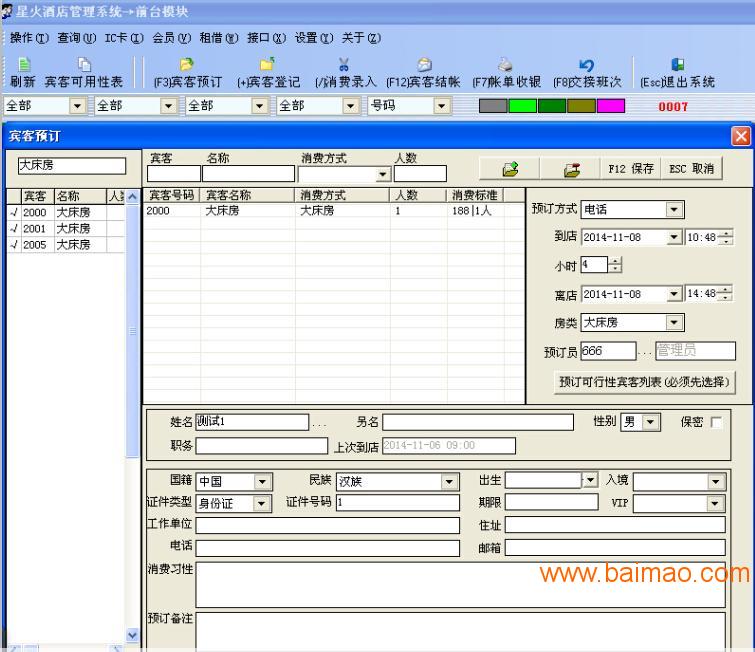The image size is (755, 652).
Task: Open the IC卡(I) menu
Action: click(x=124, y=38)
